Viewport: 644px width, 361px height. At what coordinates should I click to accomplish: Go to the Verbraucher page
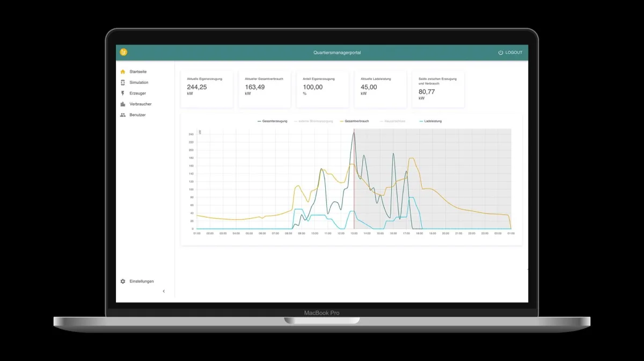[x=140, y=104]
